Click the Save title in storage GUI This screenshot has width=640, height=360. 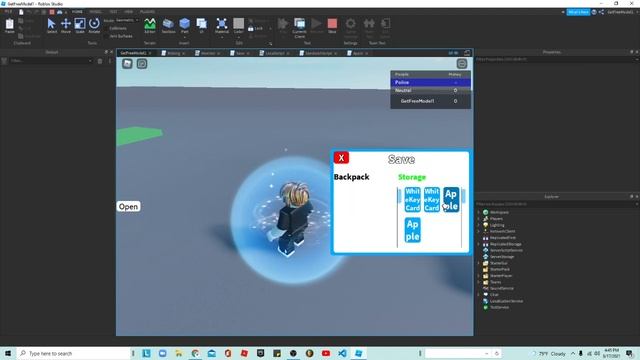(x=402, y=160)
